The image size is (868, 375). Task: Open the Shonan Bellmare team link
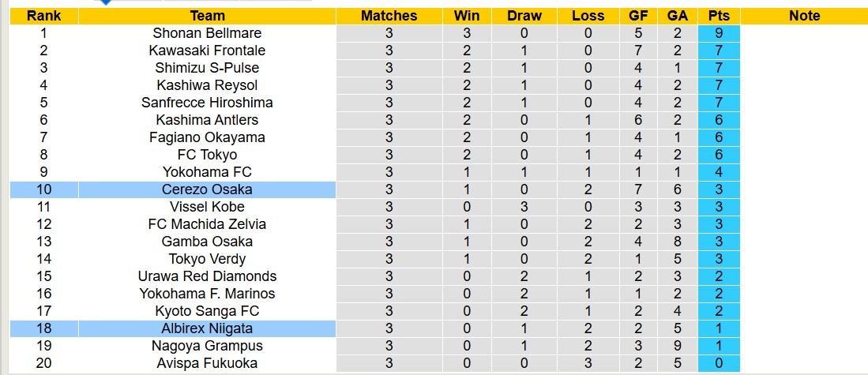coord(207,33)
